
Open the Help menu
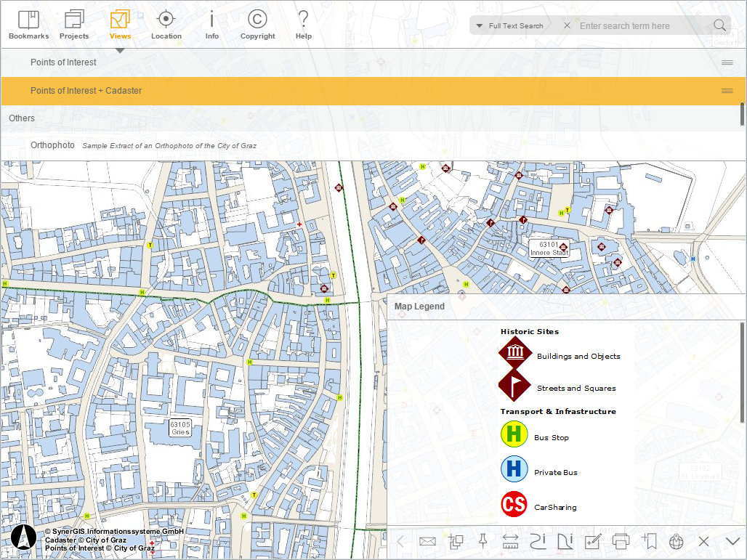coord(304,25)
